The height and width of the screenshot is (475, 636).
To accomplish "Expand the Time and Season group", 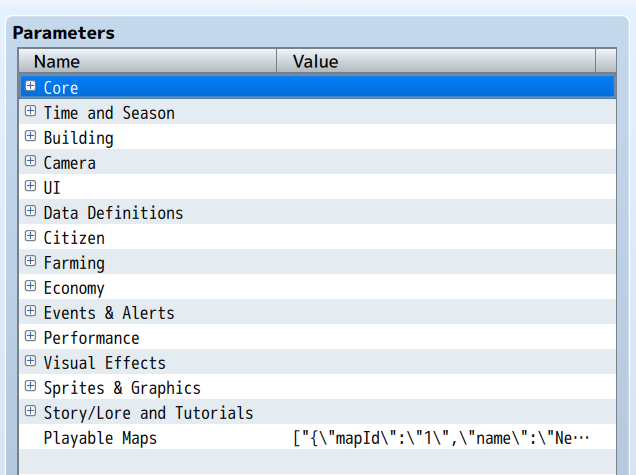I will [x=30, y=112].
